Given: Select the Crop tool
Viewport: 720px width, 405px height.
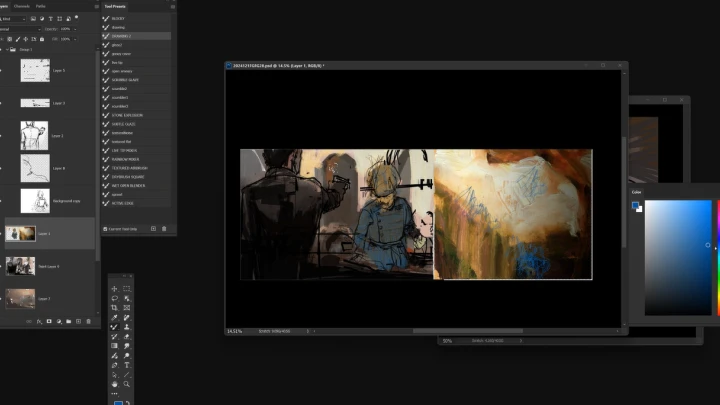Looking at the screenshot, I should (114, 308).
